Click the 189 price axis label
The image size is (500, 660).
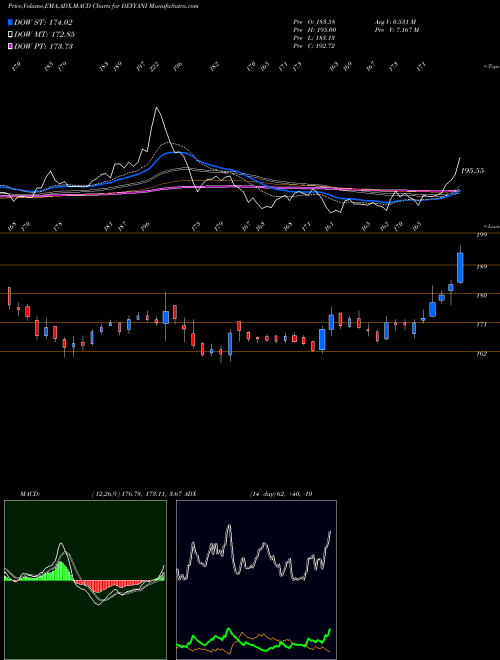click(x=482, y=266)
